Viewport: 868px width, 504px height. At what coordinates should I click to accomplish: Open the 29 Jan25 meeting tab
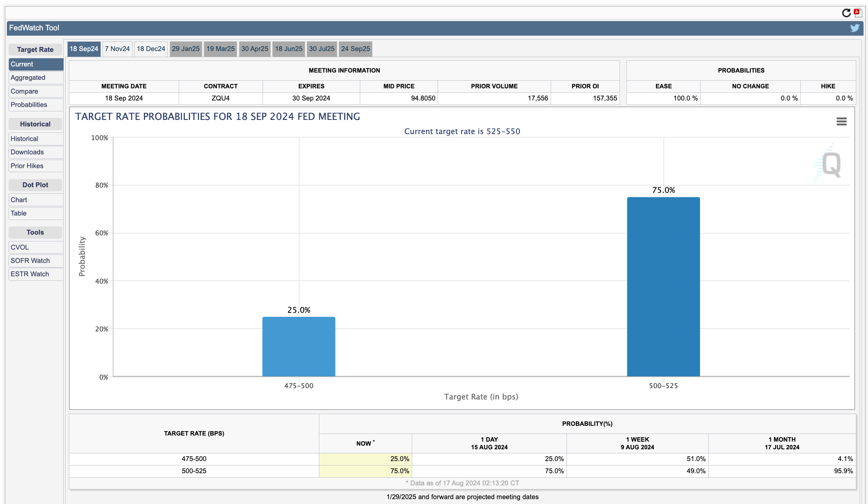186,49
